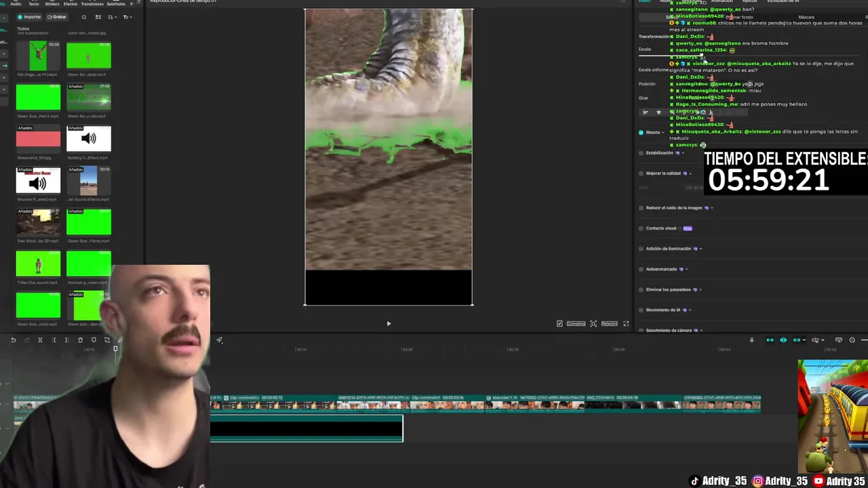Click the timeline thumbnail cover icon
Viewport: 868px width, 488px height.
pyautogui.click(x=839, y=340)
